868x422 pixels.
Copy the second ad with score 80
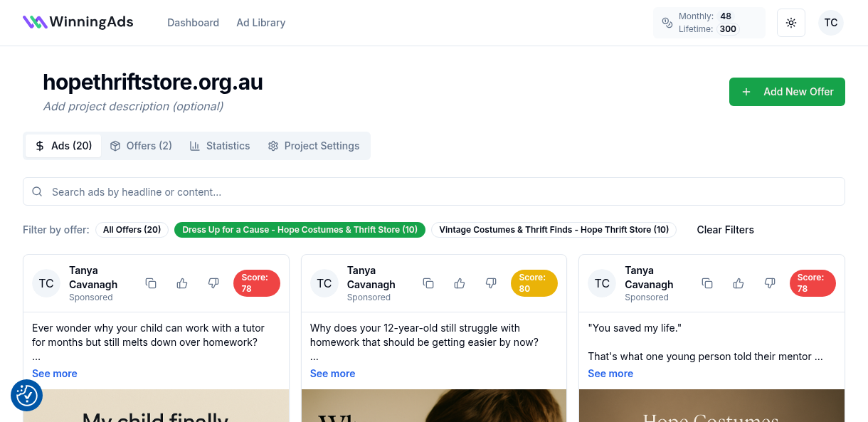coord(428,283)
